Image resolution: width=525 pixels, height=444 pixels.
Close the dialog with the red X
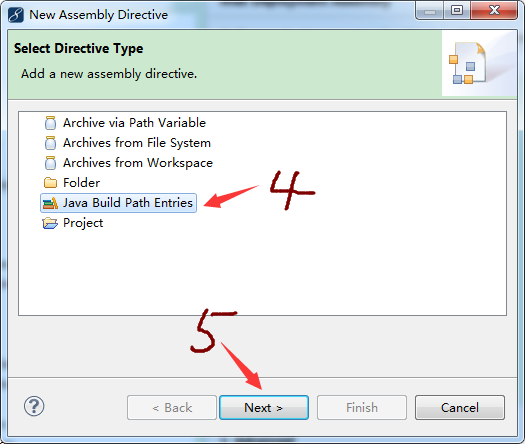(494, 11)
